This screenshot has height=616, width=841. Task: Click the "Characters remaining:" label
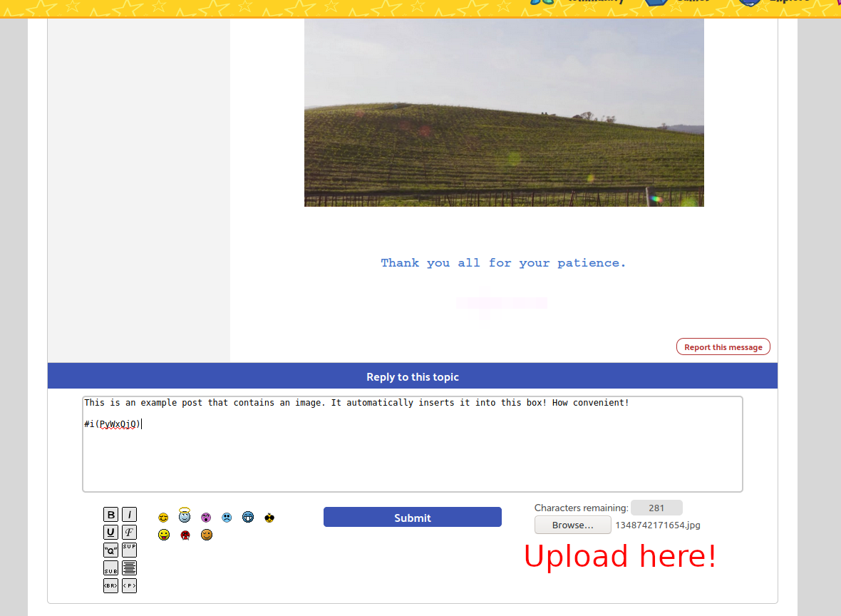(581, 508)
